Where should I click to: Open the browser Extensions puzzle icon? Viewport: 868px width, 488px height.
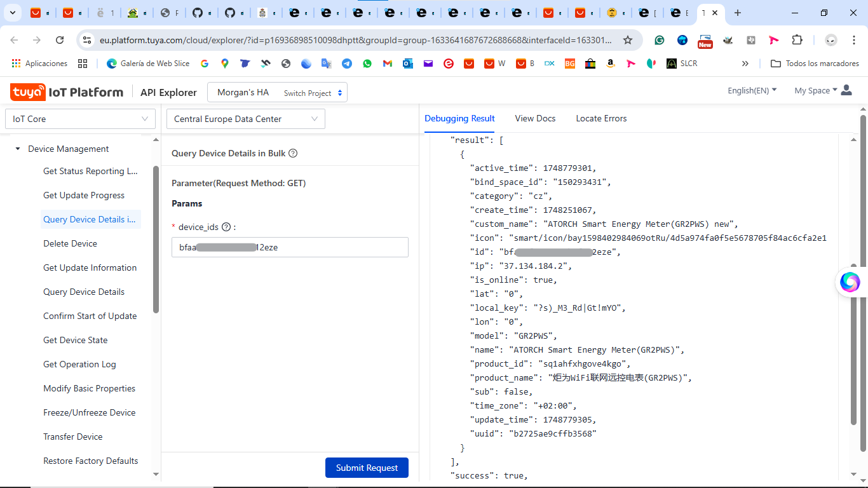click(x=797, y=40)
